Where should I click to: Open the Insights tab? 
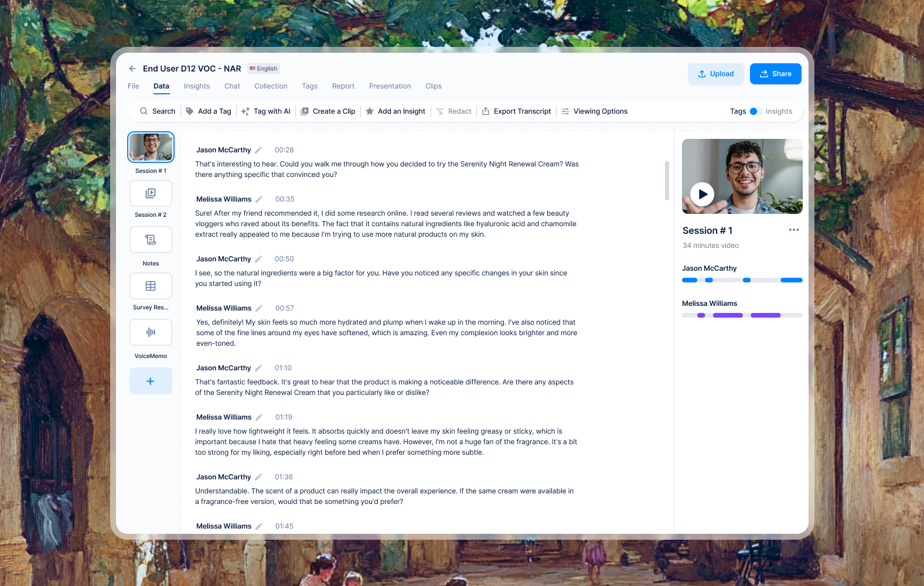197,86
